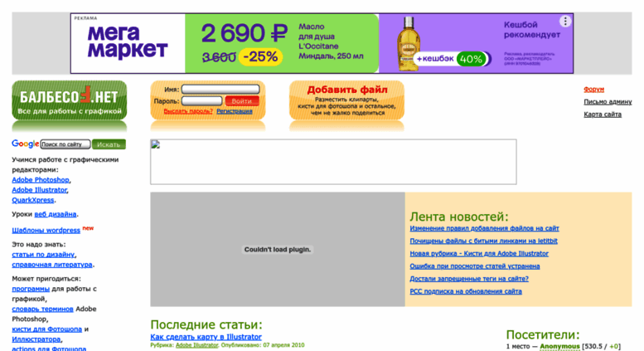Open the веб дизайна lessons link
Viewport: 644px width, 351px height.
click(x=56, y=214)
